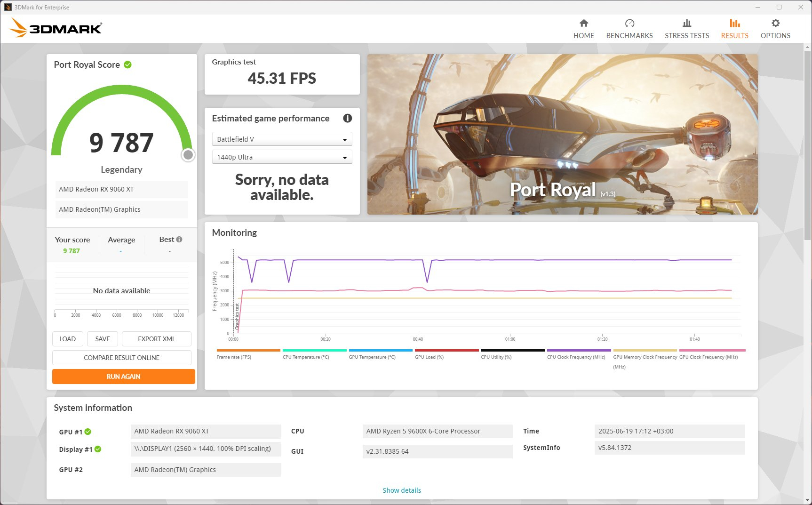Click the Time value 2025-06-19 17:12
Viewport: 812px width, 505px height.
coord(669,431)
